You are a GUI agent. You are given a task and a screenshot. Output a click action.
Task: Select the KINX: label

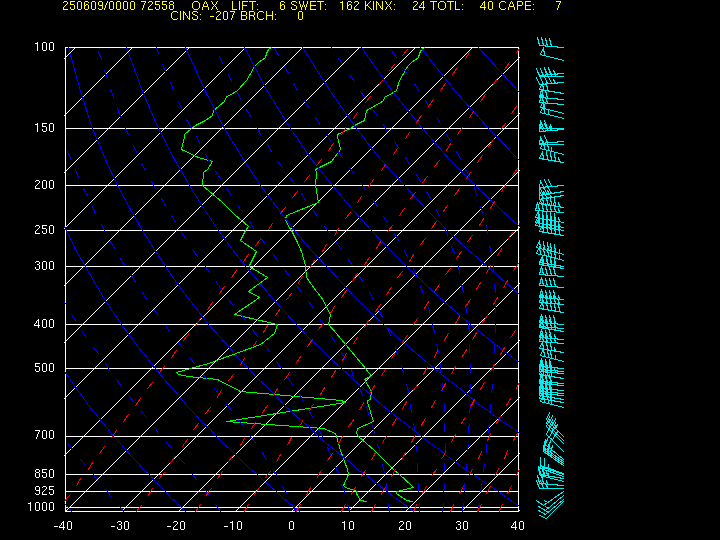click(x=379, y=6)
